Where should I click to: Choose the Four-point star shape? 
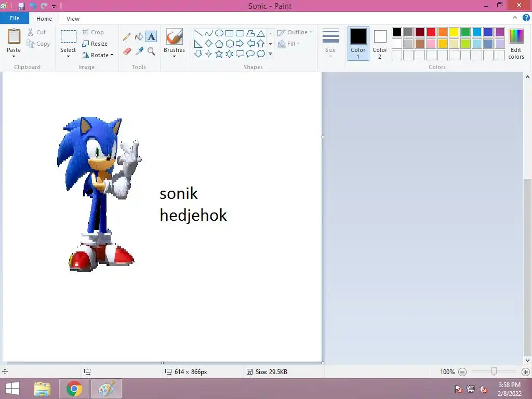pos(209,54)
